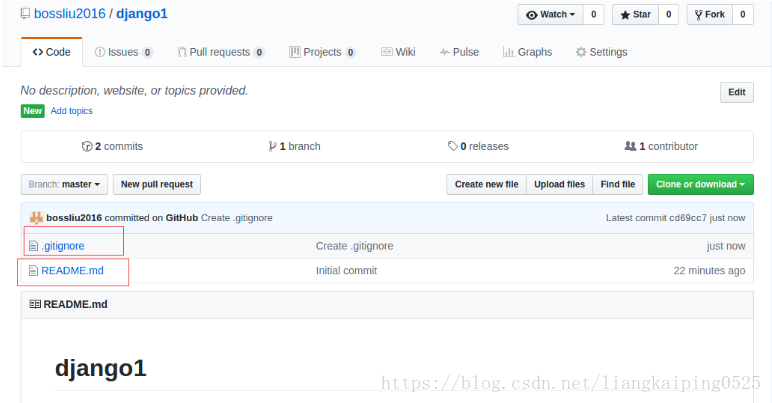Click the gear icon on Settings tab
Screen dimensions: 772x403
pyautogui.click(x=581, y=52)
